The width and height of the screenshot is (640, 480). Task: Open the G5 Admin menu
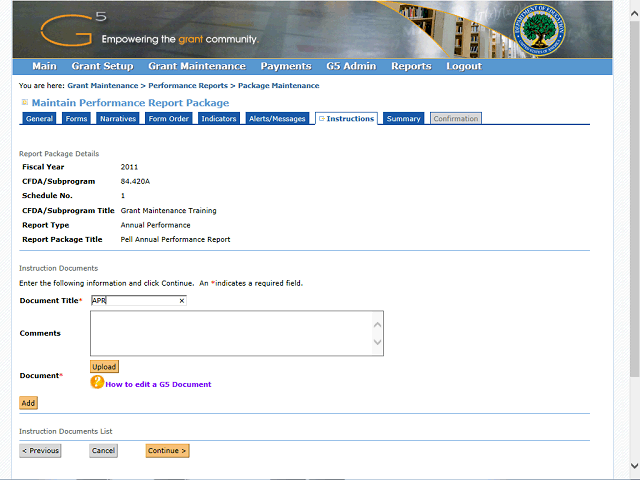click(351, 66)
